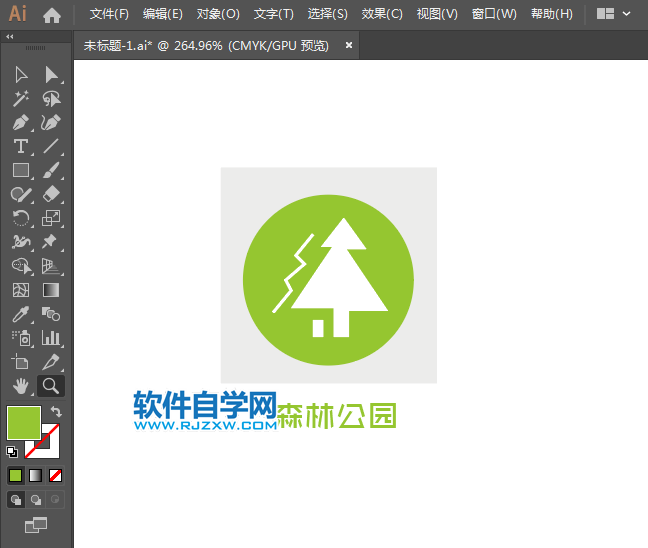Open the 选择(S) menu
648x548 pixels.
pos(327,14)
